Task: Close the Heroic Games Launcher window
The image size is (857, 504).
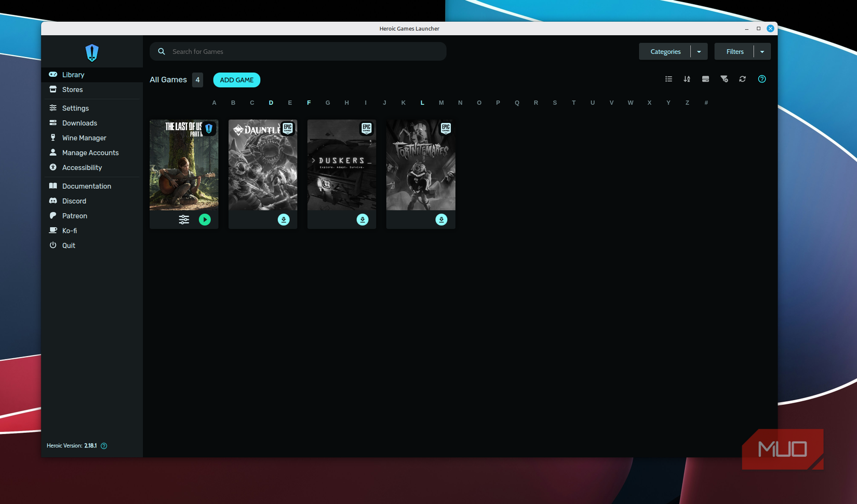Action: coord(770,29)
